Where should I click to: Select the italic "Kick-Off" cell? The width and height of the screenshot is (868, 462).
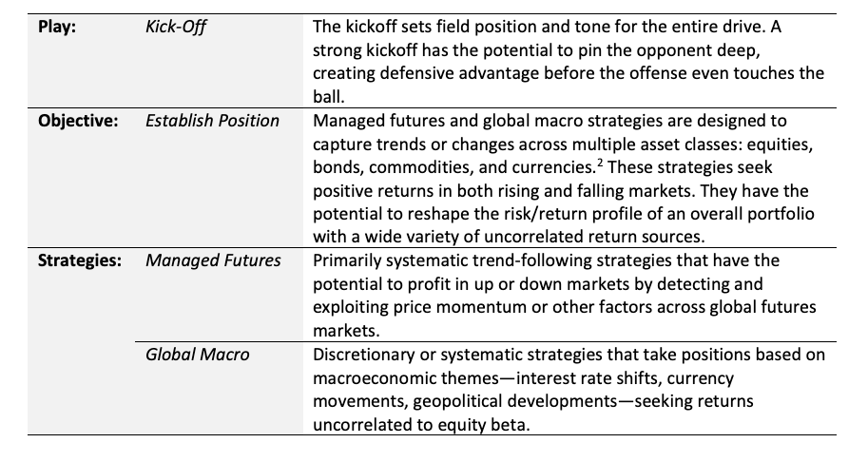click(175, 27)
